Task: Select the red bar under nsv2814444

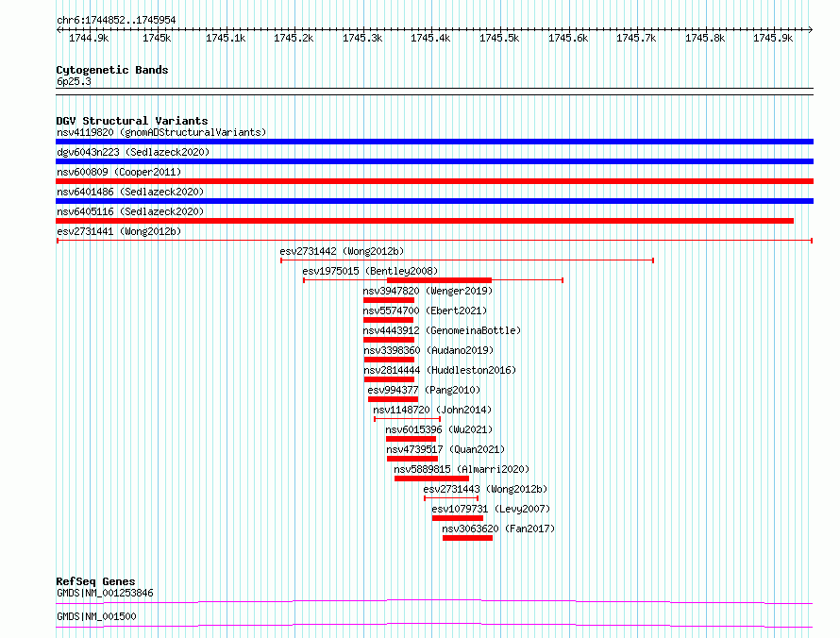Action: [x=389, y=379]
